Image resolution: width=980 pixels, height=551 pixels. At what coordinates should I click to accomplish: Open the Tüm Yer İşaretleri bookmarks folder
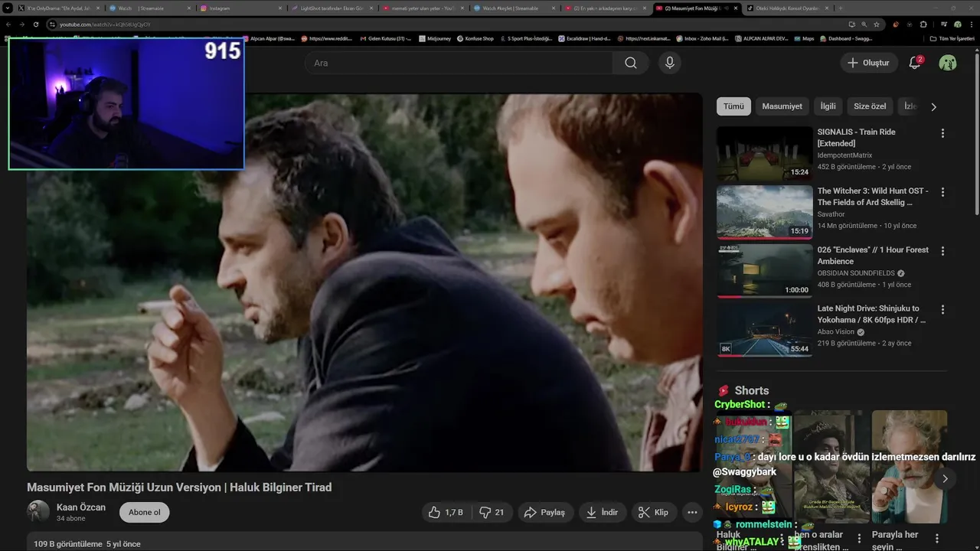point(952,38)
